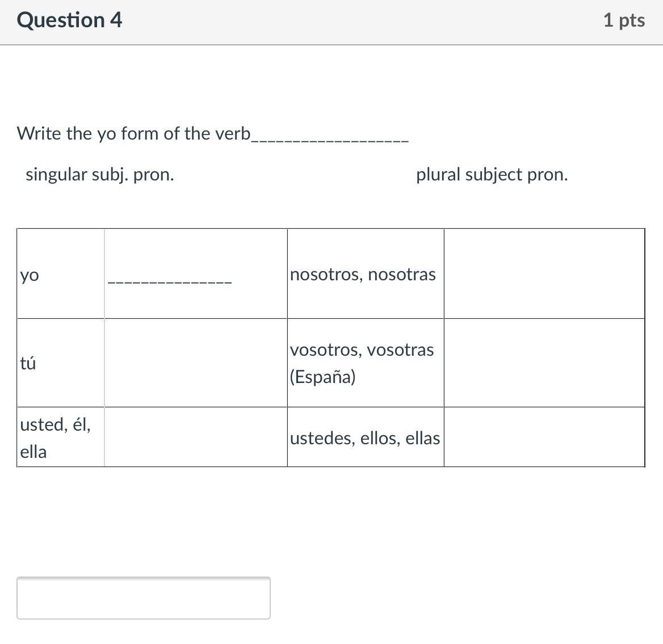The image size is (663, 644).
Task: Select the 'ustedes, ellos, ellas' cell
Action: point(364,438)
